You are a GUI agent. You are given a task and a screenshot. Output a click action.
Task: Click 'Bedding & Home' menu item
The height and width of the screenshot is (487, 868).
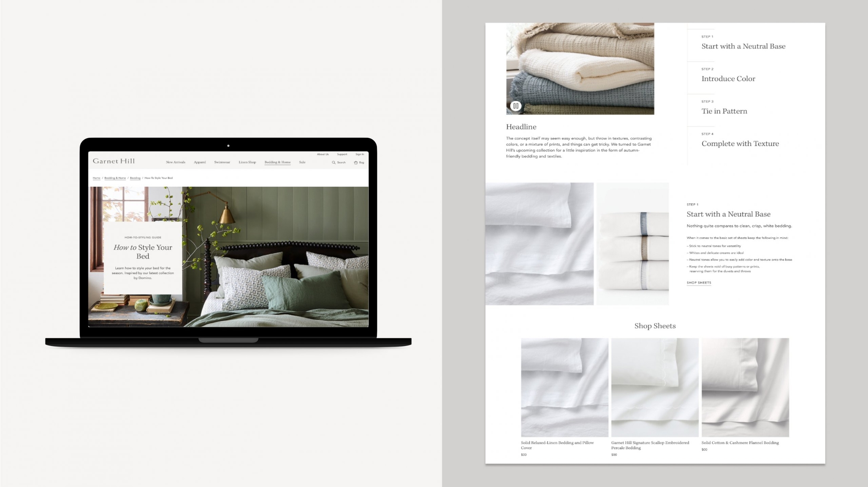pos(277,162)
